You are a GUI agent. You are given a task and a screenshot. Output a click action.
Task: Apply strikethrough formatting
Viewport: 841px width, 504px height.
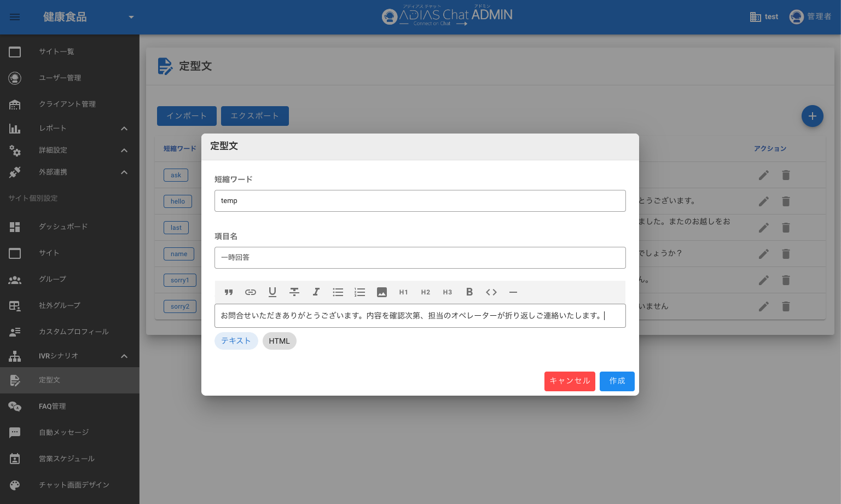coord(294,292)
